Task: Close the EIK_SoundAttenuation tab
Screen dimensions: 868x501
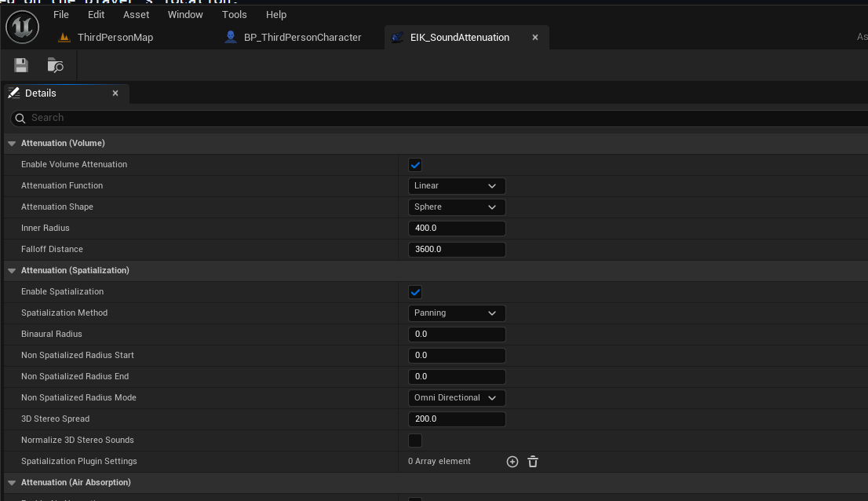Action: (536, 38)
